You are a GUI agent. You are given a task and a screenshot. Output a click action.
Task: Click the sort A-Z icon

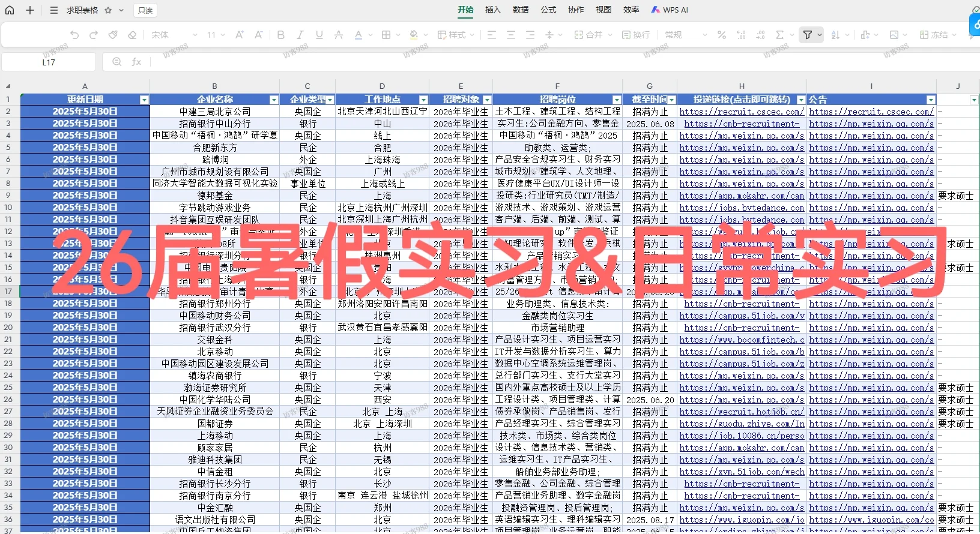(835, 35)
